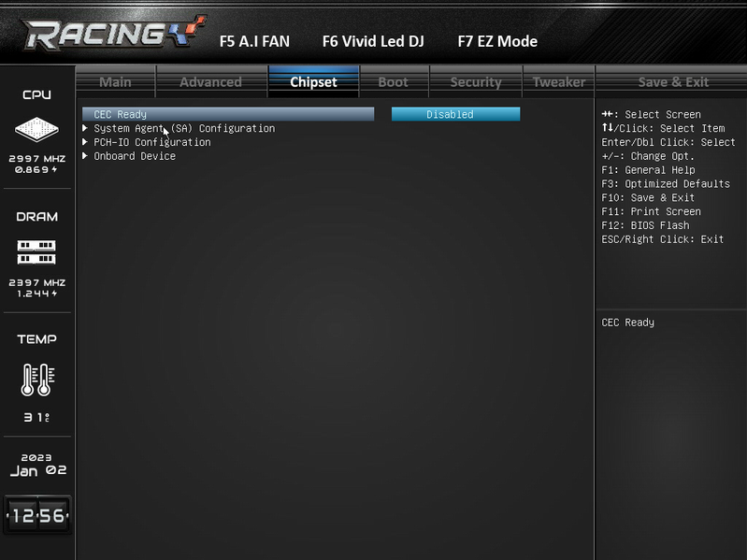The height and width of the screenshot is (560, 747).
Task: Go to the Security tab
Action: point(476,82)
